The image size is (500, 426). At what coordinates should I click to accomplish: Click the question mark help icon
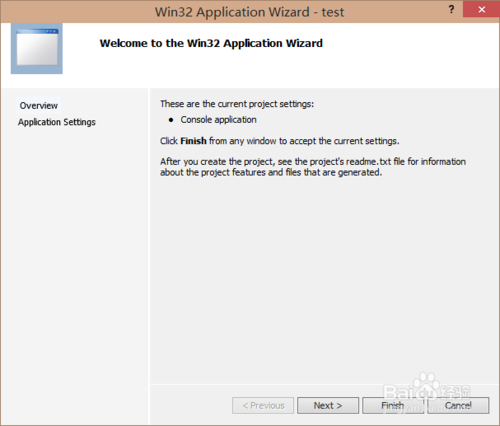[451, 9]
